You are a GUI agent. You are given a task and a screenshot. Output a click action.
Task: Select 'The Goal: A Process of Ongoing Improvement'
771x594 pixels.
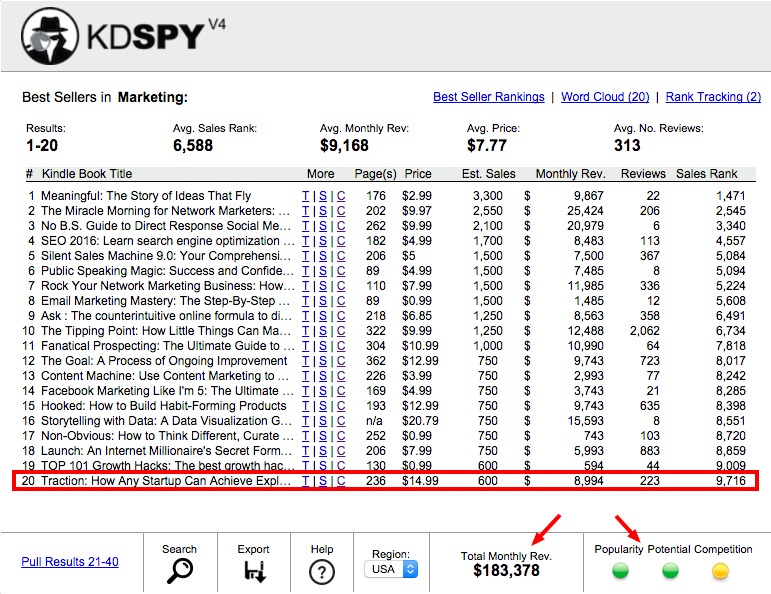[x=164, y=361]
